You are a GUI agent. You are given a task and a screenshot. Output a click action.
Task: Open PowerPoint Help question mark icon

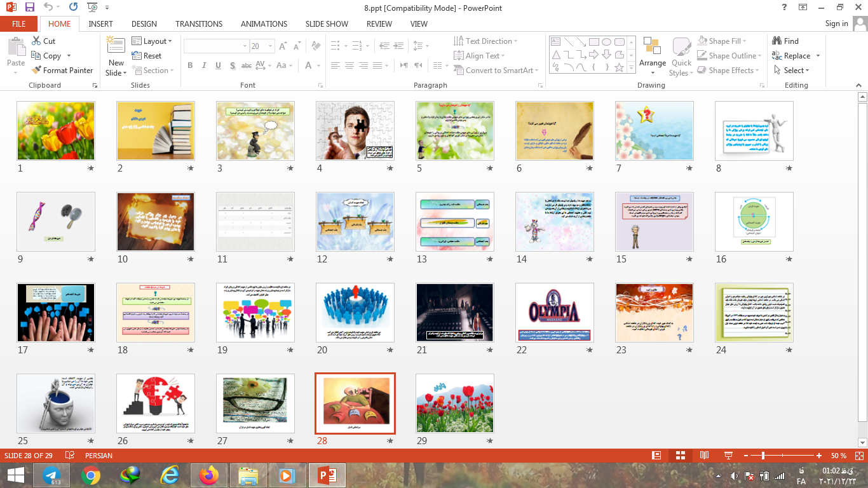tap(785, 8)
